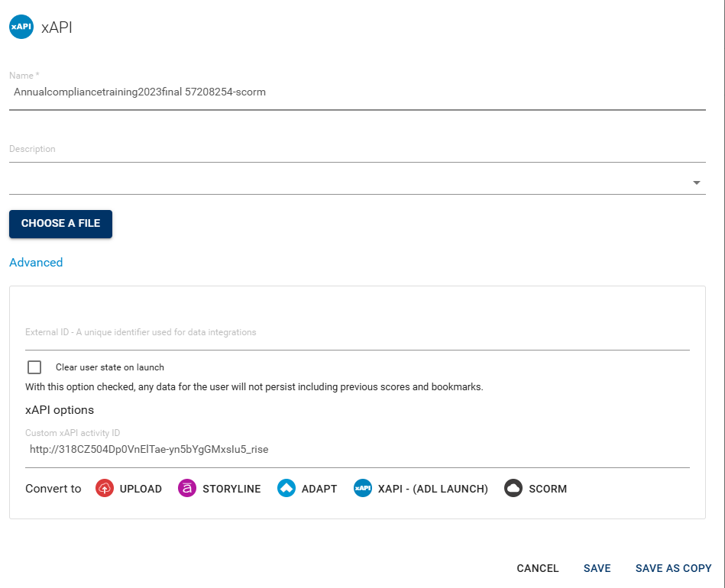Focus the Description input field
The height and width of the screenshot is (588, 725).
click(x=358, y=150)
